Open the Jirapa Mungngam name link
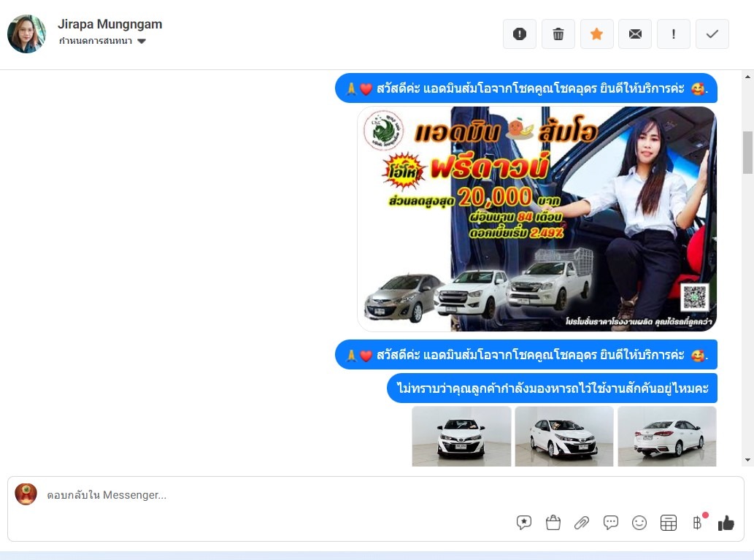Screen dimensions: 754x560 109,24
